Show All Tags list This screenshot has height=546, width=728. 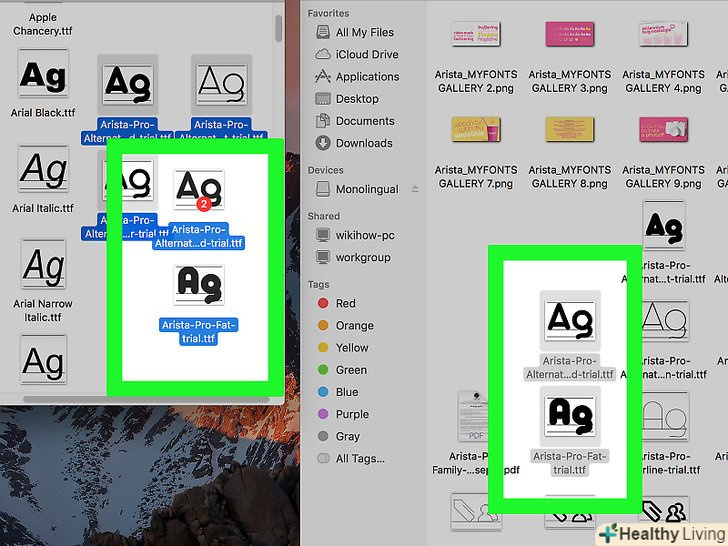pos(351,458)
